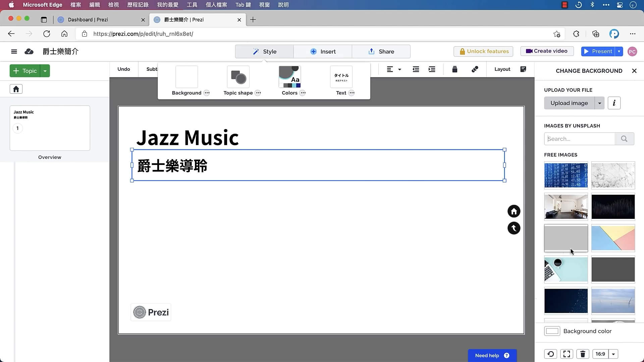
Task: Click the increase indent icon
Action: [x=432, y=69]
